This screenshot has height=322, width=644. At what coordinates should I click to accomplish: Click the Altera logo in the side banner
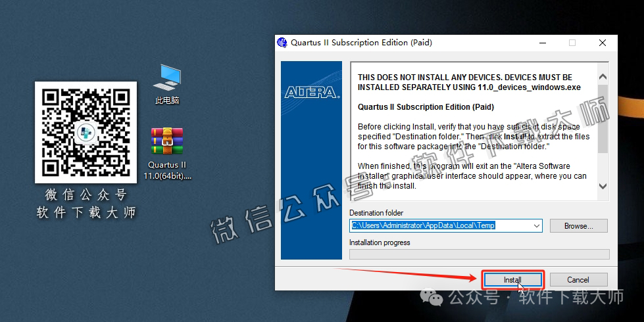pos(311,93)
